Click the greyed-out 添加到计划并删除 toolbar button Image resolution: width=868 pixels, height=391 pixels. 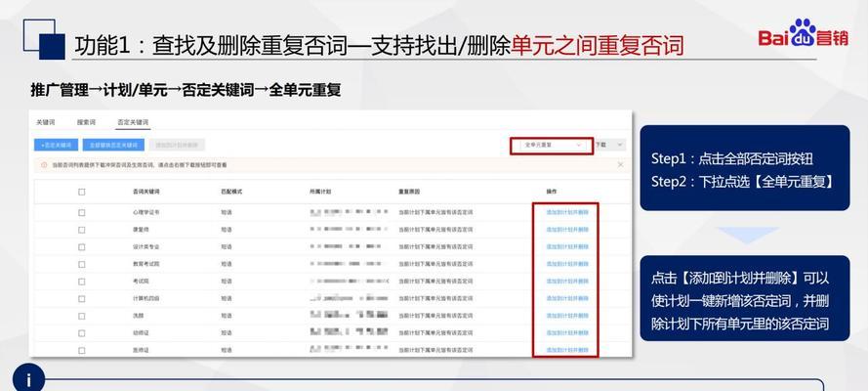[177, 145]
